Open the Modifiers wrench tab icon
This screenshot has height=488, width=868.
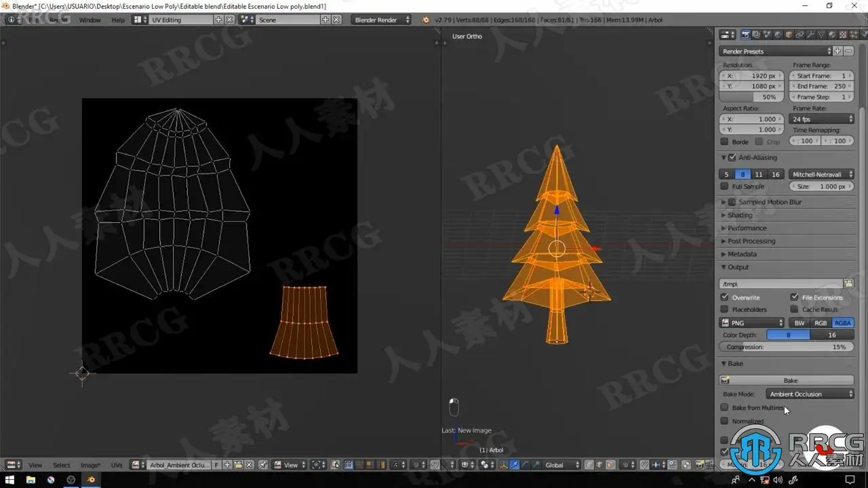pos(810,35)
